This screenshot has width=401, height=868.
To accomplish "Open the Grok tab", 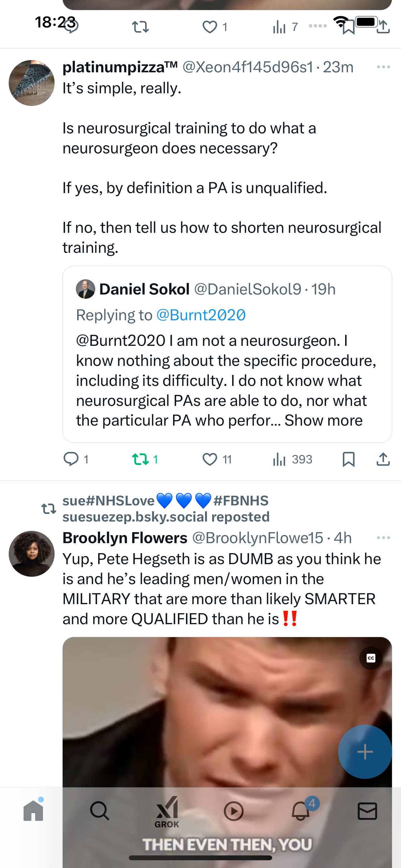I will (167, 812).
